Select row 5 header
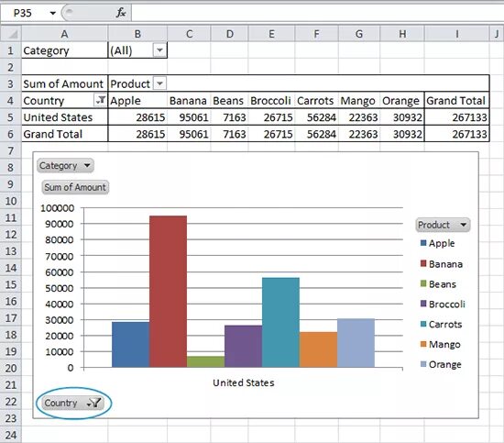The height and width of the screenshot is (443, 504). coord(11,117)
